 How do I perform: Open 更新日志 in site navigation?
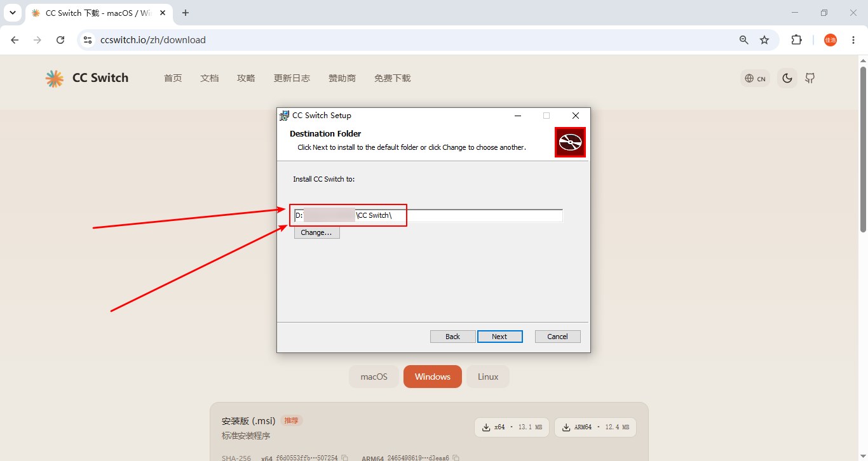pyautogui.click(x=292, y=78)
